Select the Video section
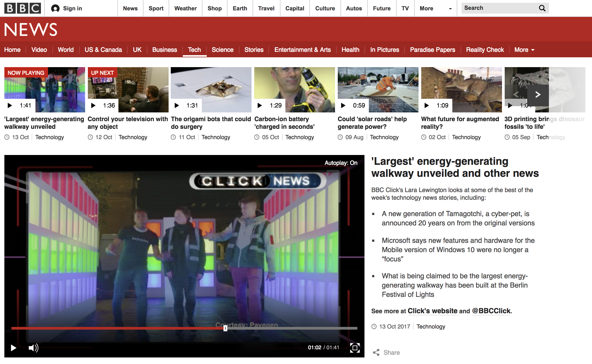The image size is (592, 364). point(39,50)
